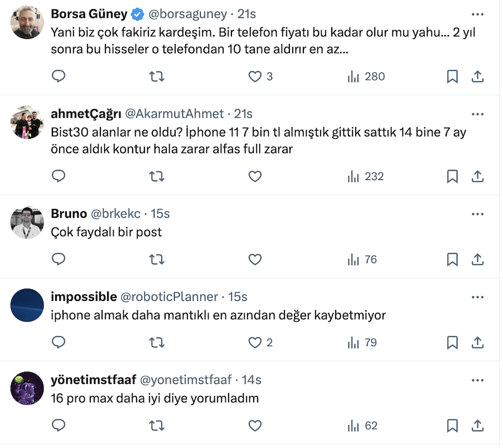Click ahmetÇağrı's profile avatar
The height and width of the screenshot is (448, 503).
tap(27, 122)
